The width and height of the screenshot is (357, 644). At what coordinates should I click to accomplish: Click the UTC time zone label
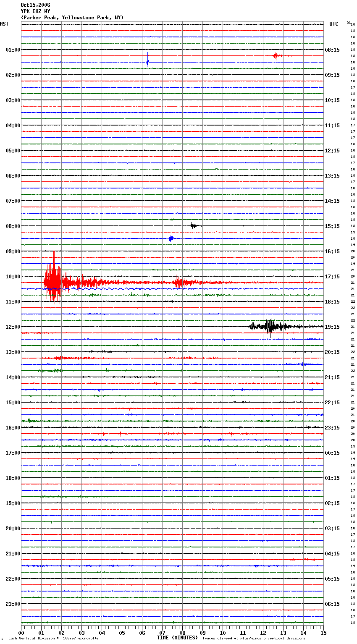point(334,24)
